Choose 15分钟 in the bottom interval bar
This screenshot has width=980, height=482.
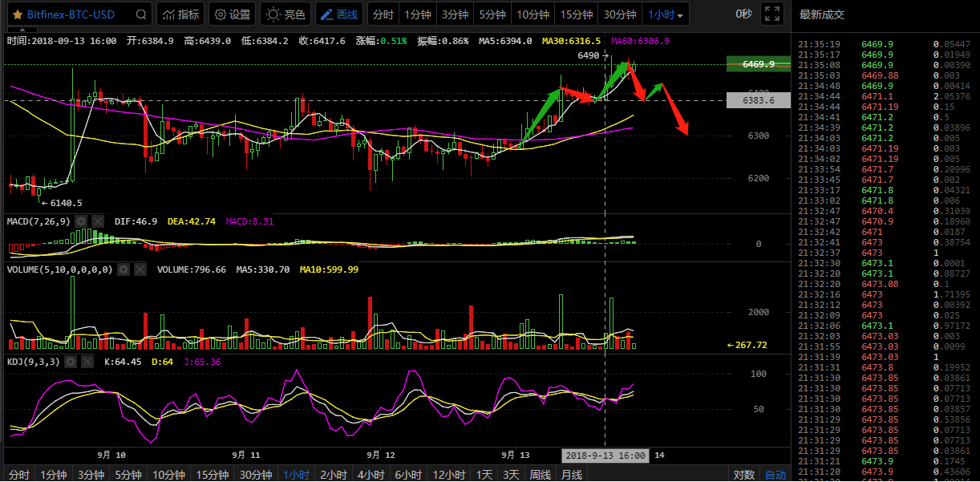[x=213, y=475]
